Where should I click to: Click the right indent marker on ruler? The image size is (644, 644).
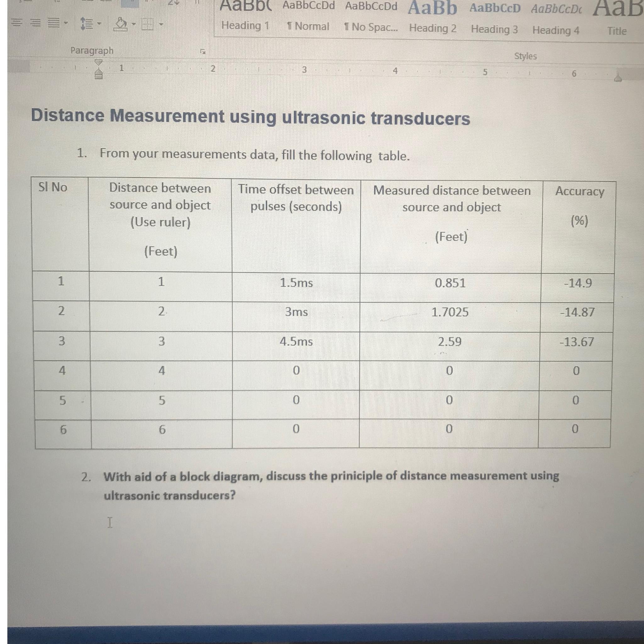coord(618,79)
